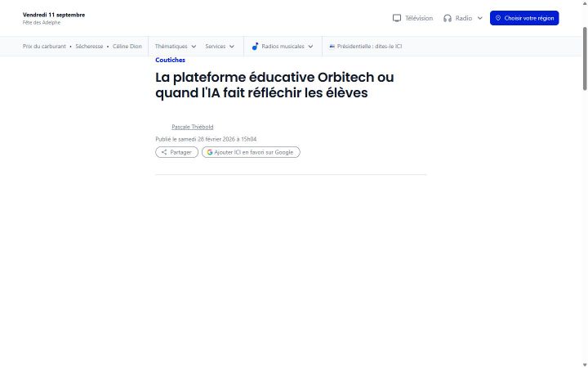Click the scrollbar down arrow
Image resolution: width=588 pixels, height=368 pixels.
(585, 365)
